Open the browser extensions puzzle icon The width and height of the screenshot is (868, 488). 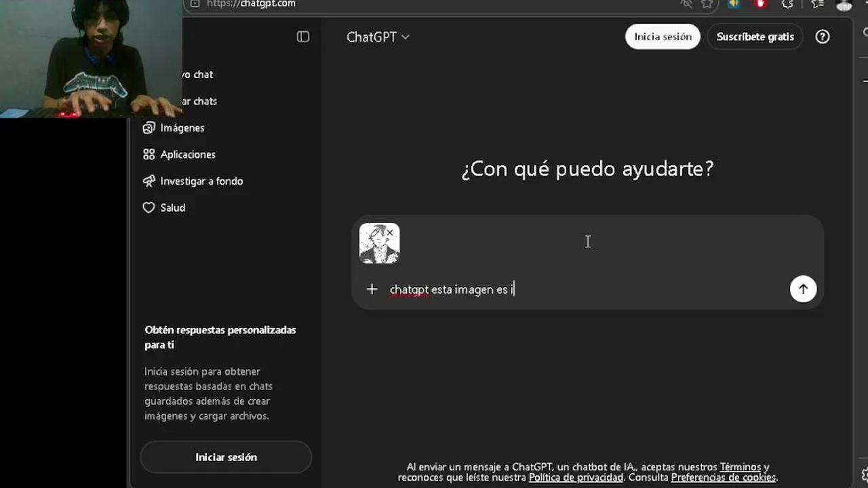tap(787, 4)
